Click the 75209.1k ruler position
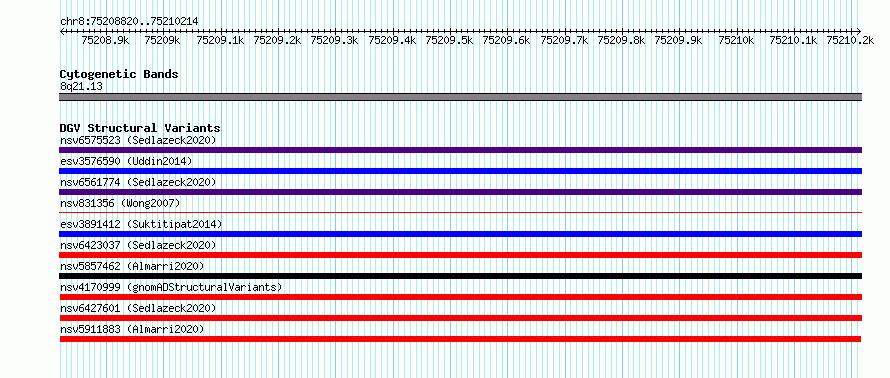This screenshot has width=890, height=378. click(220, 40)
